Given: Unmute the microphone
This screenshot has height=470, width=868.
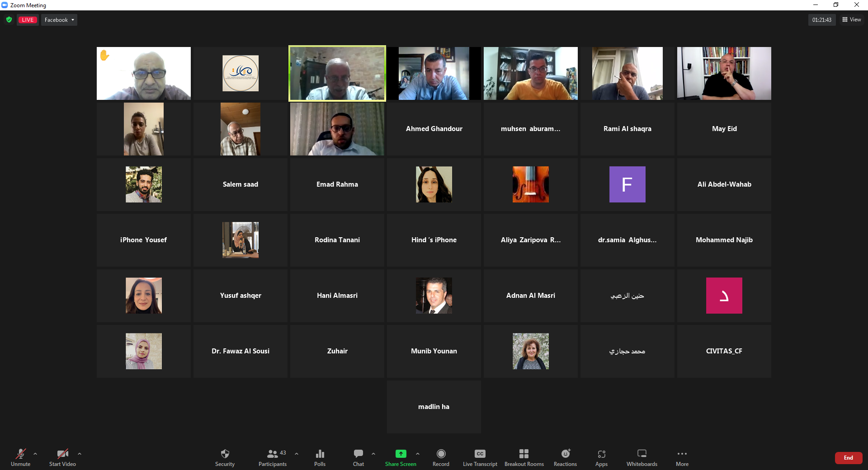Looking at the screenshot, I should tap(21, 457).
